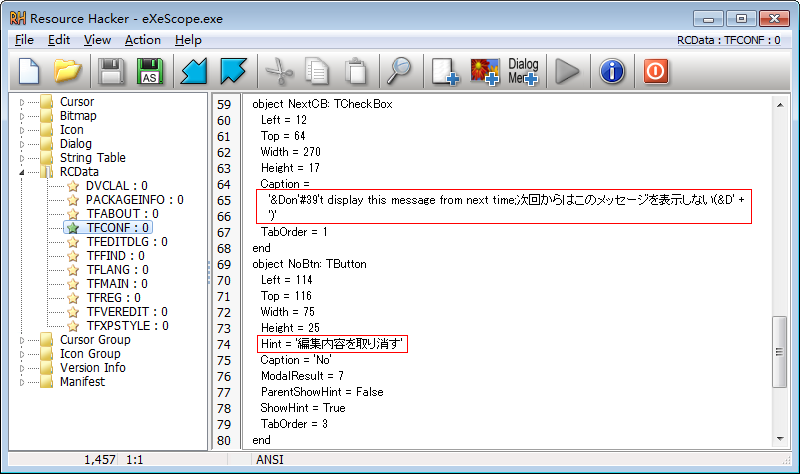The image size is (800, 474).
Task: Expand the Bitmap folder arrow
Action: point(21,116)
